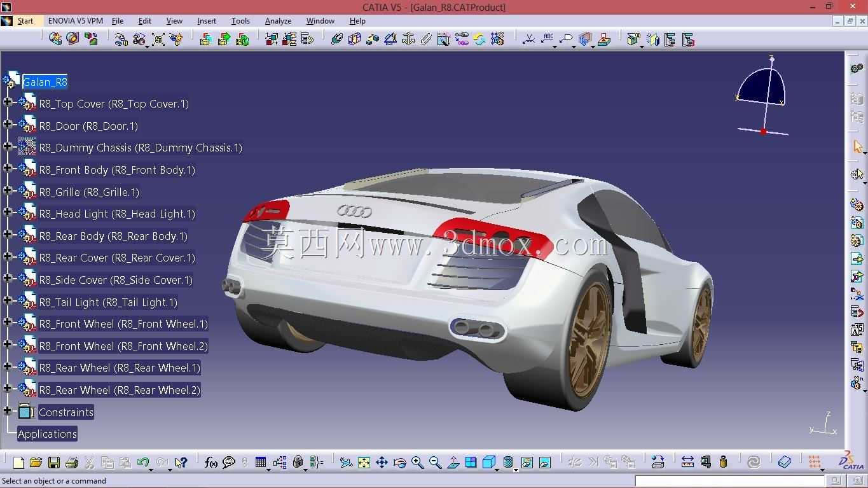Expand the R8_Tail Light node
Screen dimensions: 868x488
point(8,300)
